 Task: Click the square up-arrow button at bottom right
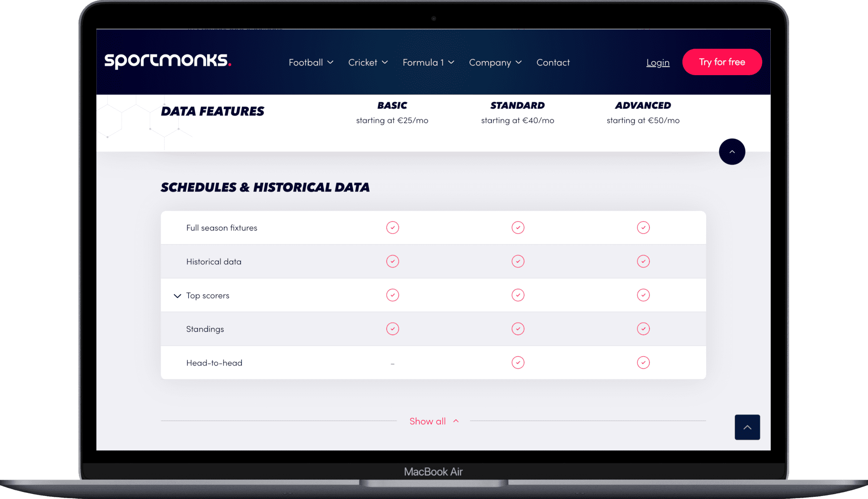pos(747,427)
